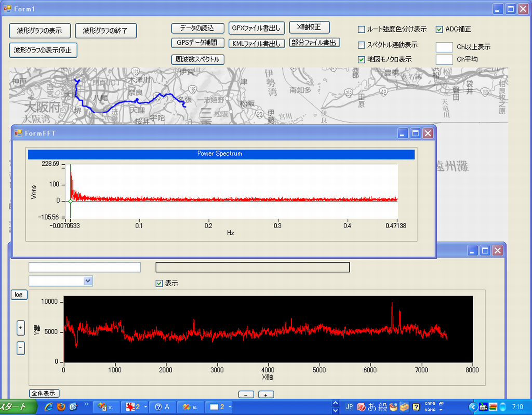532x415 pixels.
Task: Open the IME pad icon
Action: [x=394, y=407]
